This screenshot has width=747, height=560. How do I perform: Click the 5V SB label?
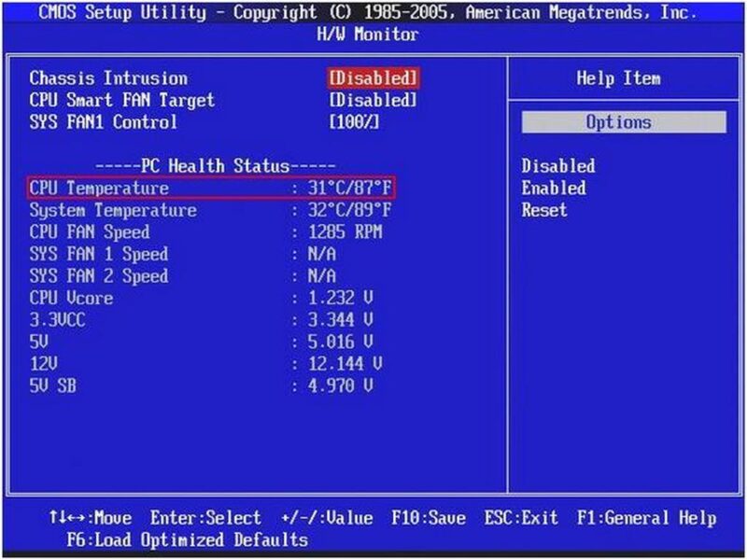[53, 385]
